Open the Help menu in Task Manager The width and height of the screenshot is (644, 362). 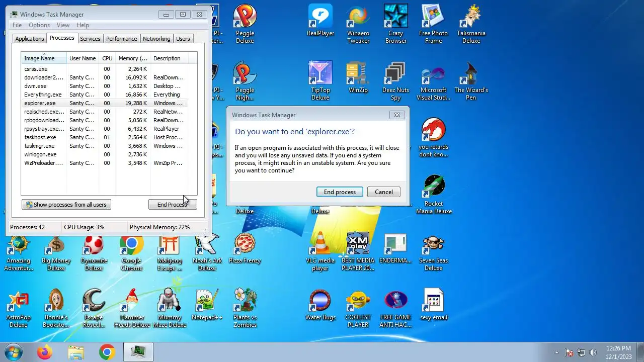[x=83, y=25]
